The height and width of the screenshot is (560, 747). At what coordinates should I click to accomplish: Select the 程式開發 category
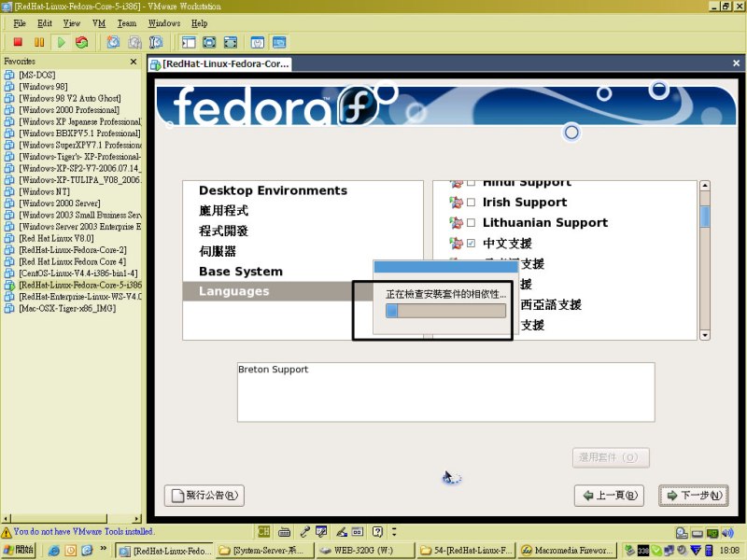224,231
